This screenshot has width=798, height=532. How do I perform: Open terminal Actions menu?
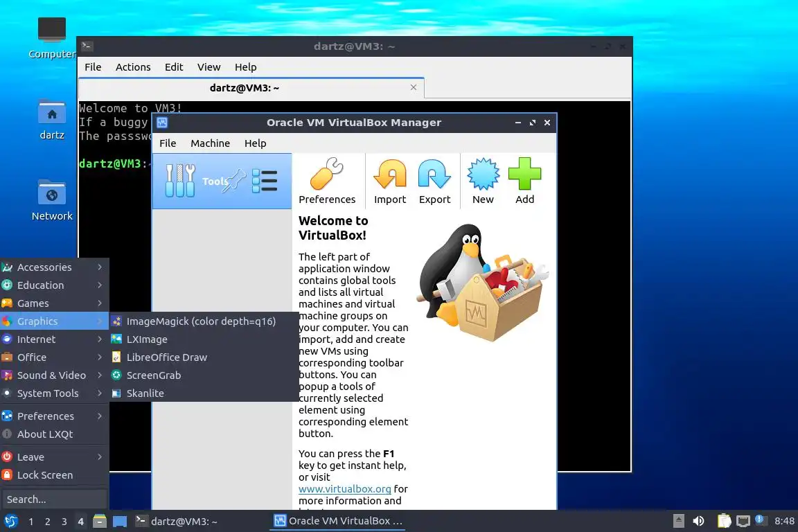coord(133,67)
